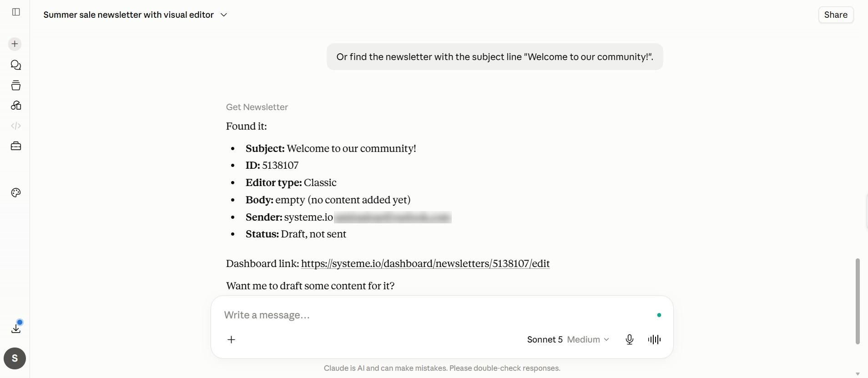Open the Code brackets icon
868x378 pixels.
(x=16, y=126)
